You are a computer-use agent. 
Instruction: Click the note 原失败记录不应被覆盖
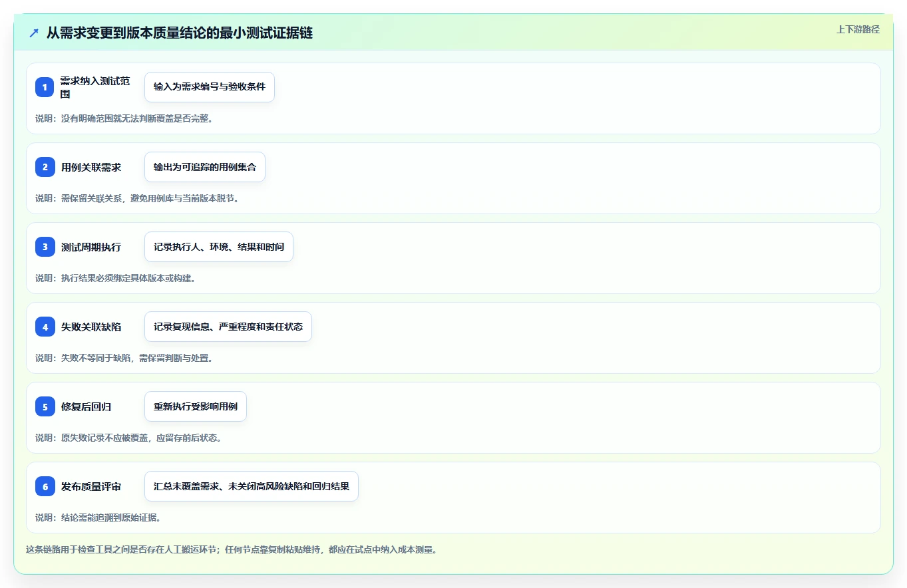pyautogui.click(x=128, y=438)
